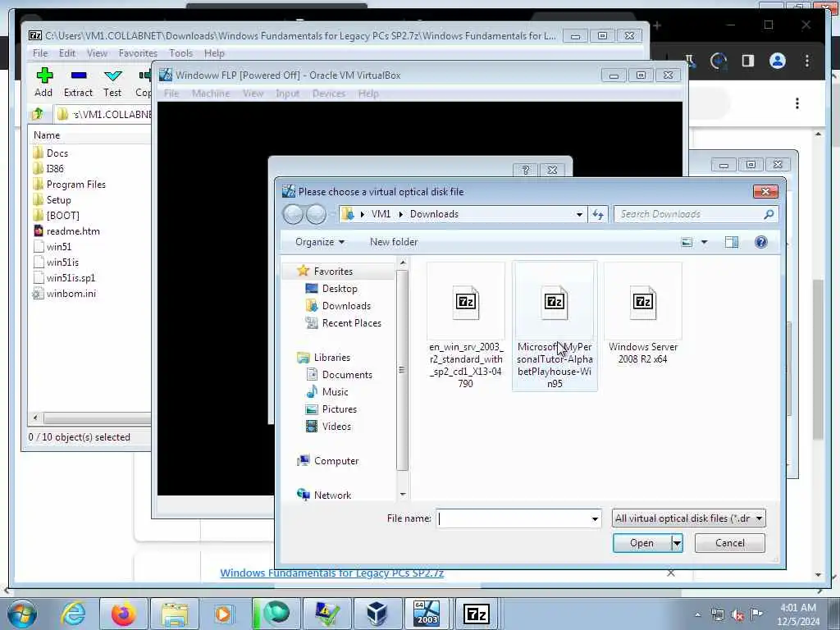The image size is (840, 630).
Task: Select Computer in navigation pane
Action: (x=336, y=461)
